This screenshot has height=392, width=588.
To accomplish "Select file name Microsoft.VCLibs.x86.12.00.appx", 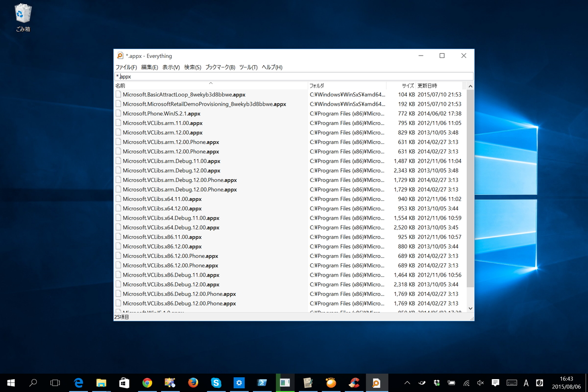I will [162, 246].
